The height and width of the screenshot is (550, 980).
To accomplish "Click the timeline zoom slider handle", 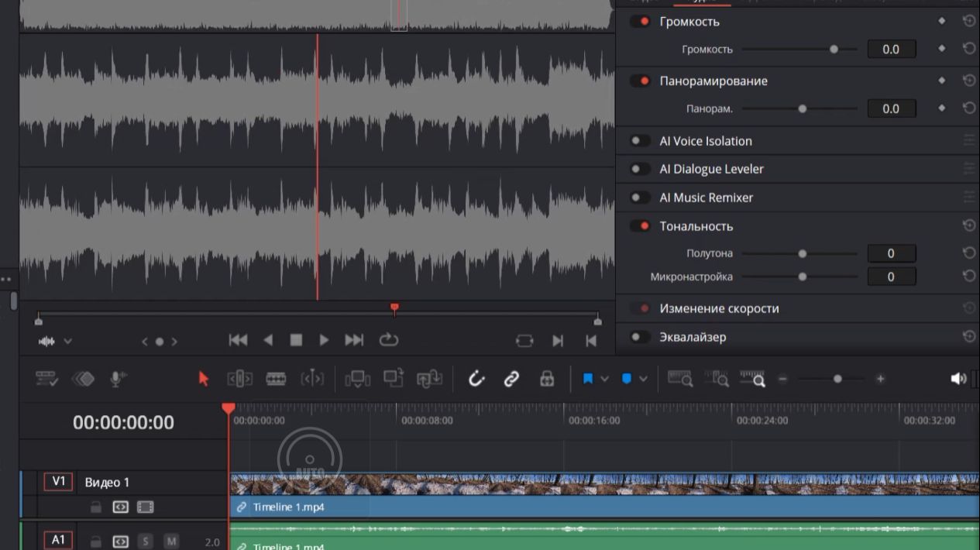I will click(x=837, y=379).
